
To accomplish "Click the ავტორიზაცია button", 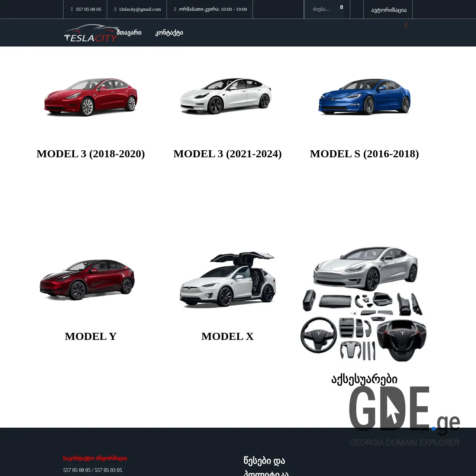I will point(388,9).
